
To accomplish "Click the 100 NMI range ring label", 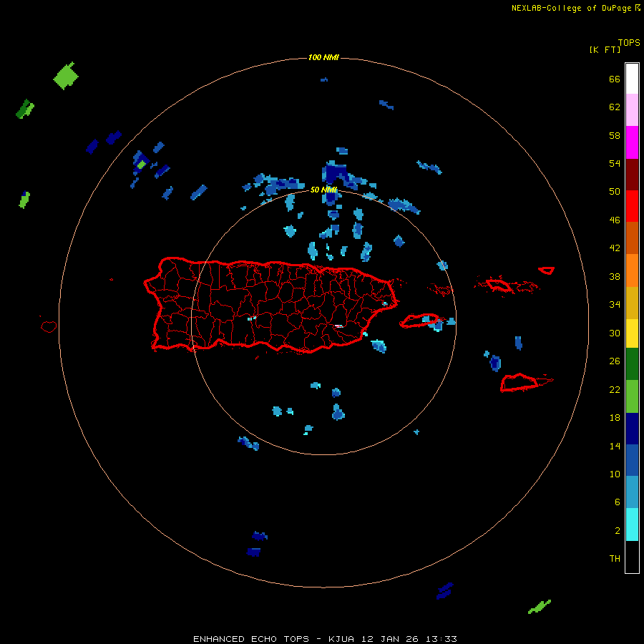I will click(x=323, y=57).
